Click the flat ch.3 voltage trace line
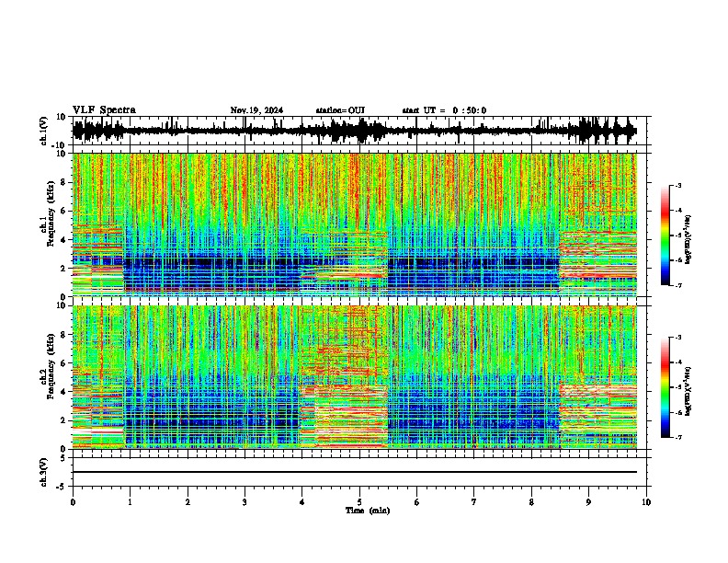Viewport: 728px width, 563px height. (x=355, y=472)
